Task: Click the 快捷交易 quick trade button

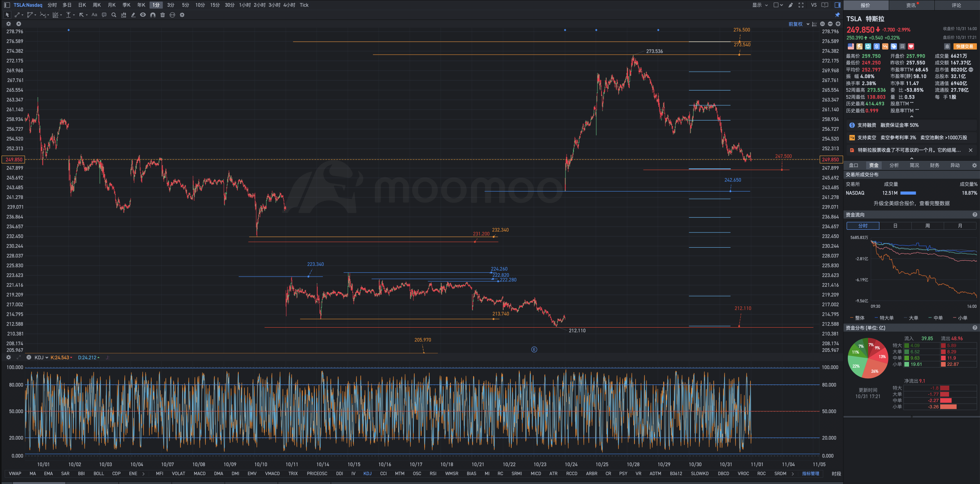Action: pyautogui.click(x=965, y=46)
